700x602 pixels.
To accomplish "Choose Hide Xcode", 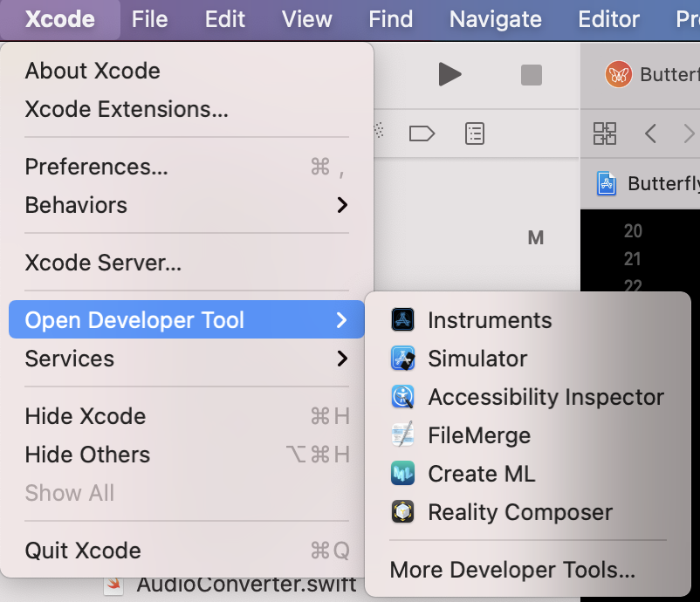I will tap(187, 416).
